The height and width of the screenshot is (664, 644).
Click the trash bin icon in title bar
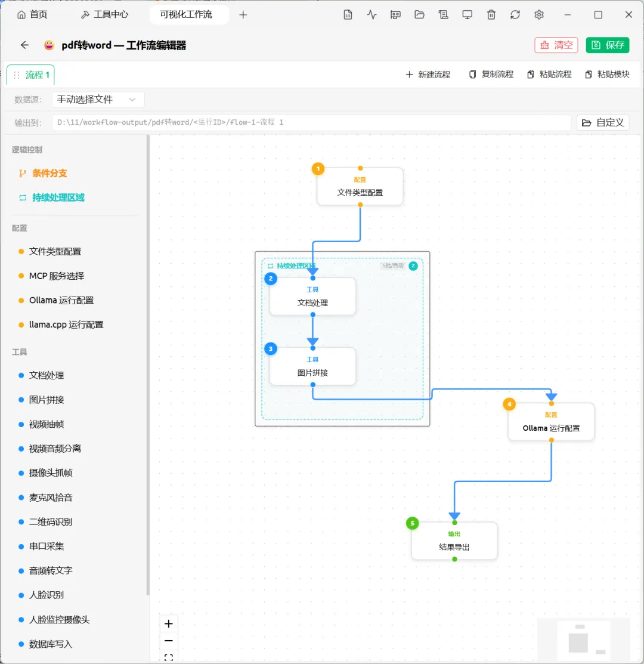coord(491,15)
